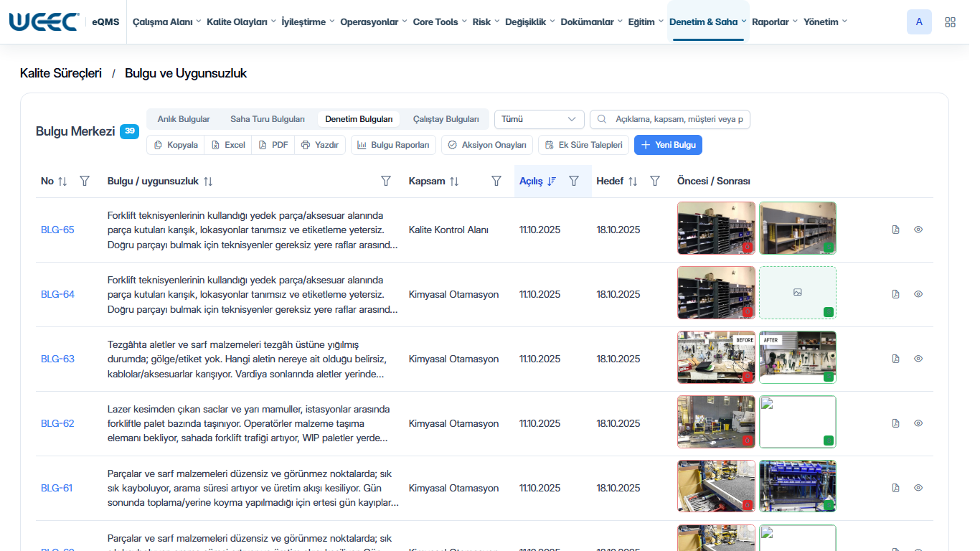The height and width of the screenshot is (551, 980).
Task: Open the BLG-64 record link
Action: [57, 294]
